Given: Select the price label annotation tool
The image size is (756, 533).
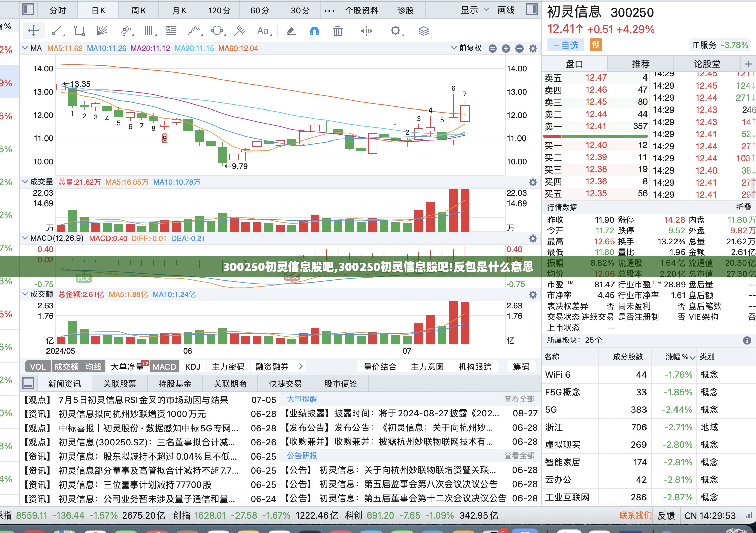Looking at the screenshot, I should tap(171, 31).
